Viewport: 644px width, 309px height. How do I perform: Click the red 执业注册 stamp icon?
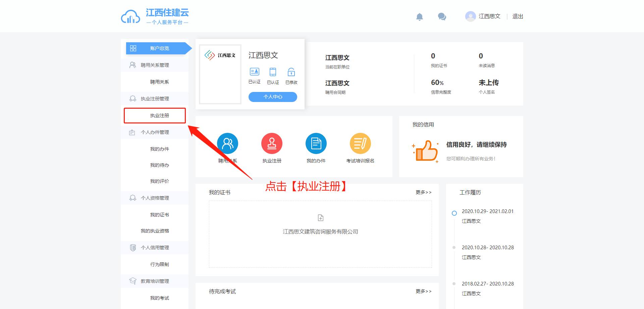point(272,144)
